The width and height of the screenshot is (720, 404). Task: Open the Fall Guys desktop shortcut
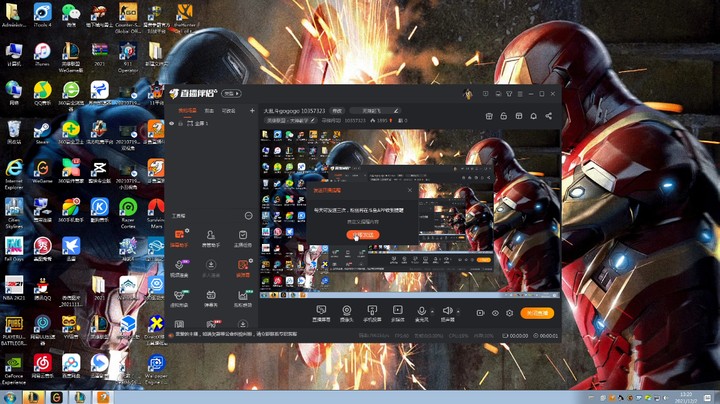14,249
